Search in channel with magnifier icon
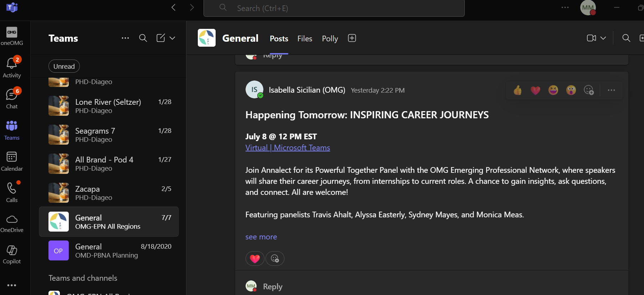This screenshot has width=644, height=295. (x=626, y=38)
